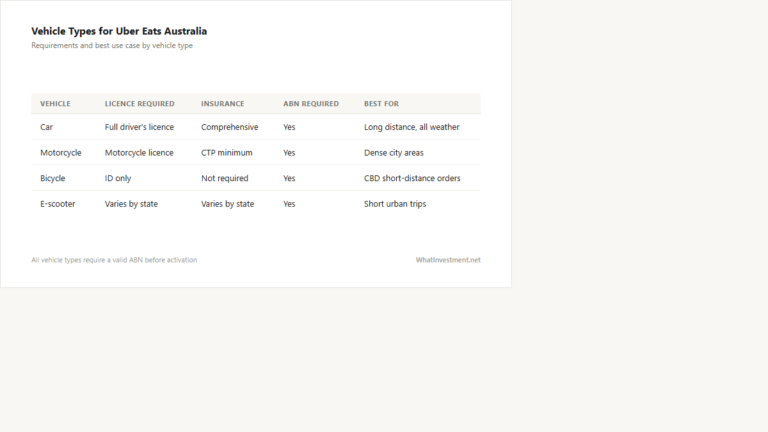Click the 'Full driver's licence' cell
768x432 pixels.
139,127
